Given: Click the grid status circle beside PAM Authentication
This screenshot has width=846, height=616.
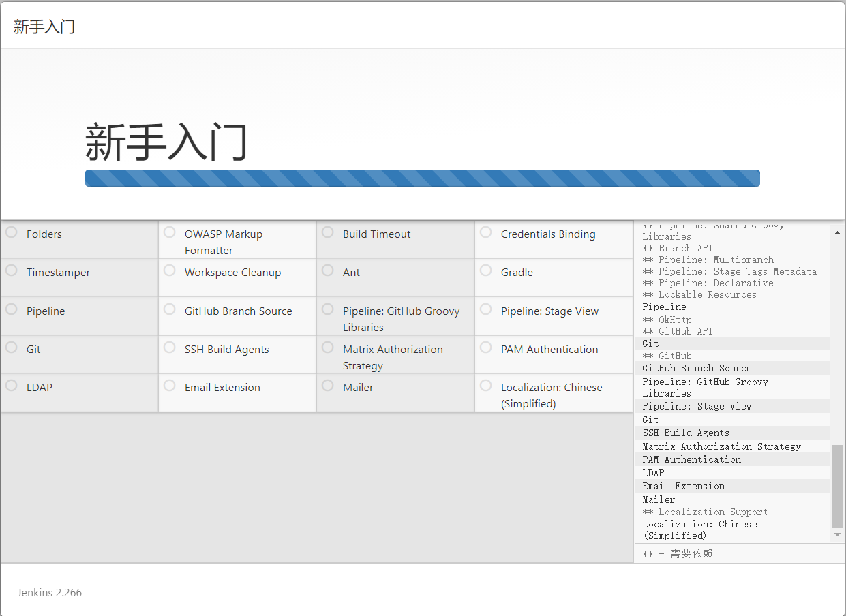Looking at the screenshot, I should (x=486, y=348).
